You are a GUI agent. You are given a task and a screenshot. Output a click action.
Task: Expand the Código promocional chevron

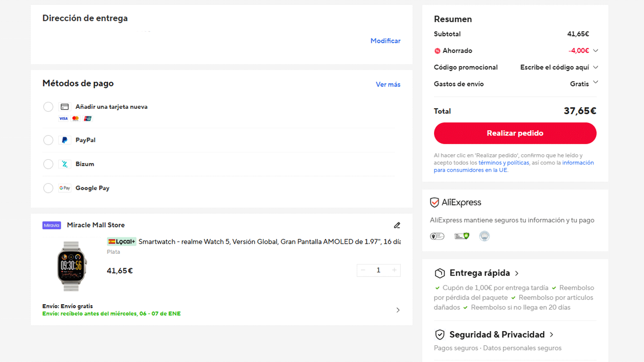click(595, 67)
